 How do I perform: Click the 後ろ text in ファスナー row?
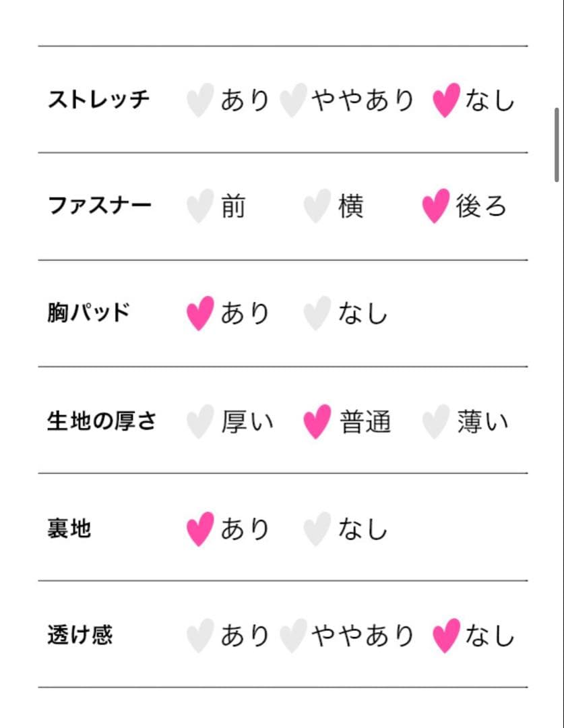(480, 206)
